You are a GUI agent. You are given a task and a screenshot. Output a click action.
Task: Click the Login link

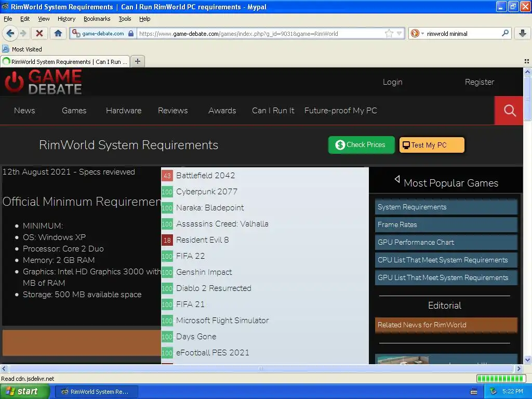click(x=393, y=82)
